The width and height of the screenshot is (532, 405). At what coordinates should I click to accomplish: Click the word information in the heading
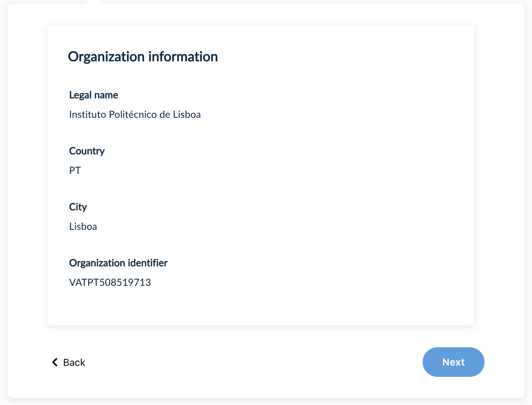pos(183,57)
